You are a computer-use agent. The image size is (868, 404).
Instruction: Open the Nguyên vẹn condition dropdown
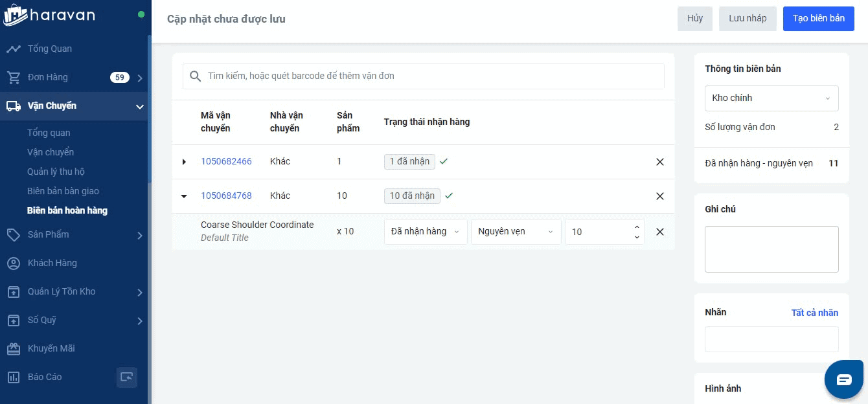[515, 232]
